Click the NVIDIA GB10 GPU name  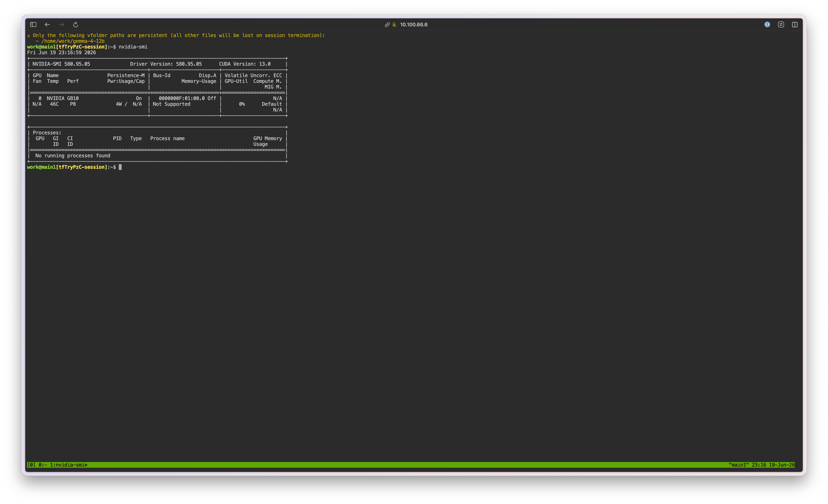pos(62,98)
